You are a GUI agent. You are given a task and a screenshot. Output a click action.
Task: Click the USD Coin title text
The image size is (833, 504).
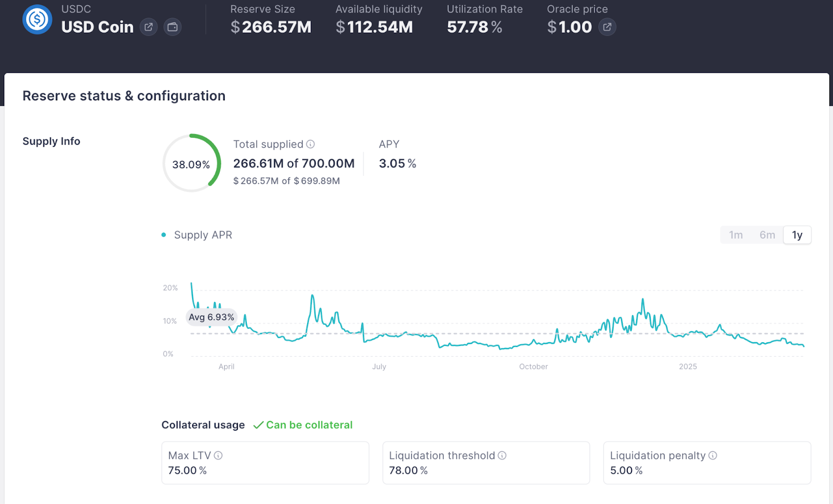click(97, 27)
